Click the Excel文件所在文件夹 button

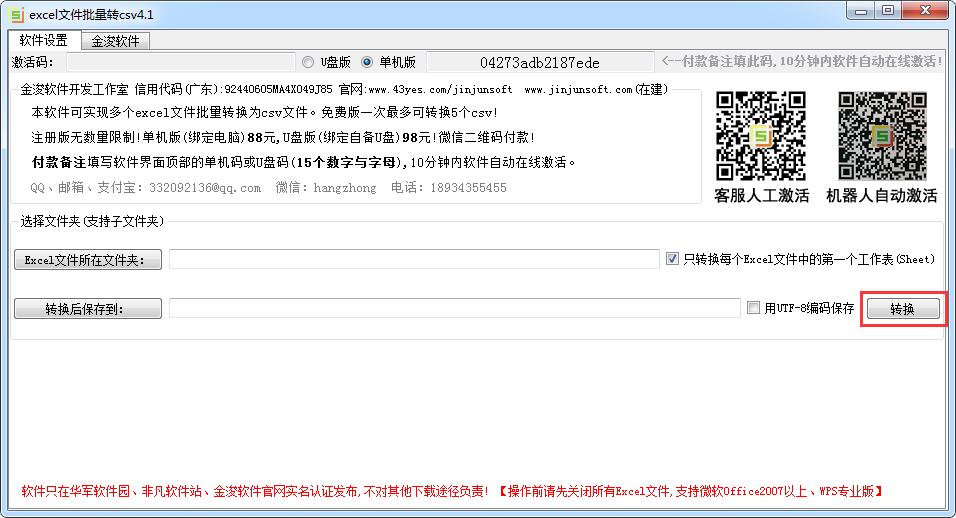point(88,260)
